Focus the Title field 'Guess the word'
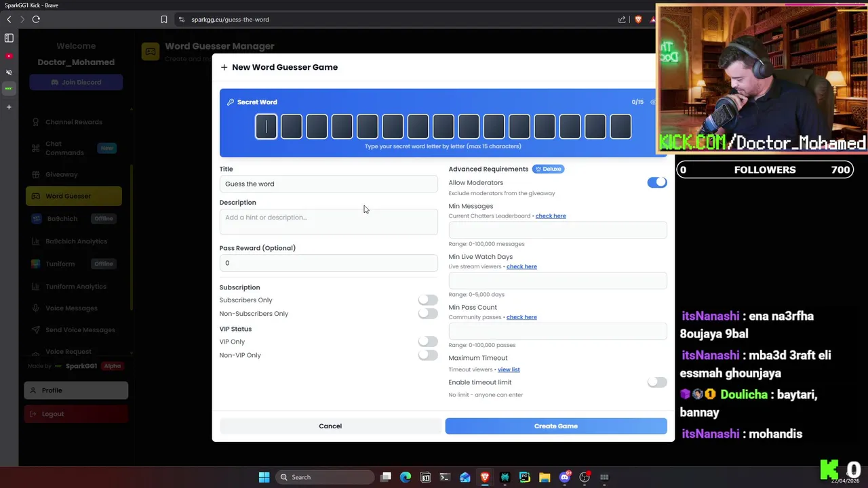The width and height of the screenshot is (868, 488). click(329, 184)
